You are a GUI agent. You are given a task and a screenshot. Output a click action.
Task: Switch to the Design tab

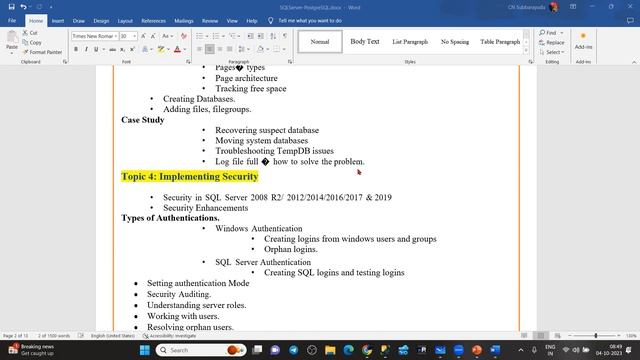coord(101,20)
